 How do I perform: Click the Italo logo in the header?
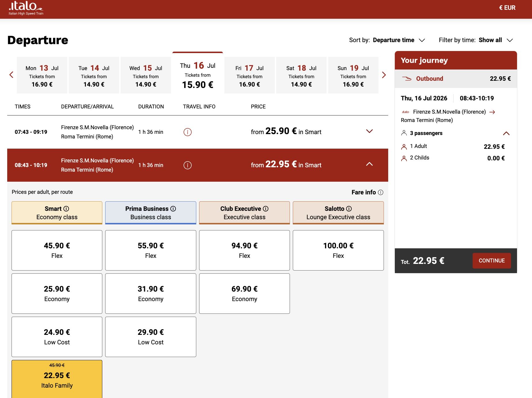tap(26, 8)
